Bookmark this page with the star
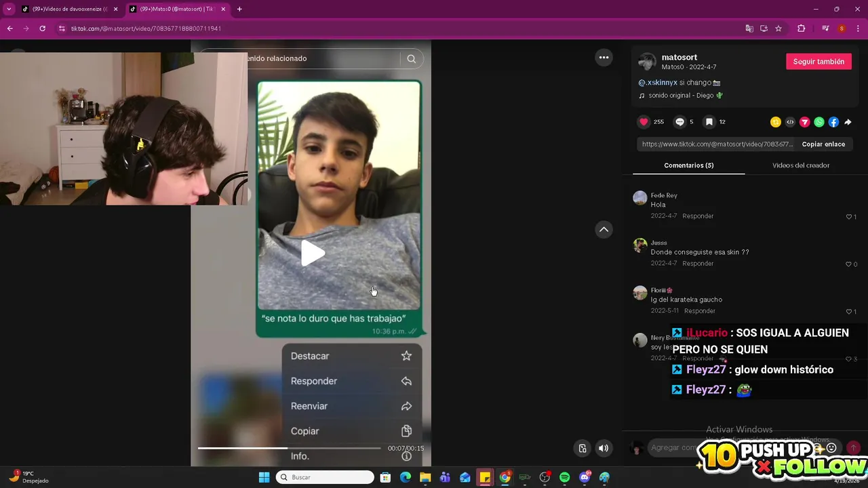Screen dimensions: 868x488 (778, 28)
